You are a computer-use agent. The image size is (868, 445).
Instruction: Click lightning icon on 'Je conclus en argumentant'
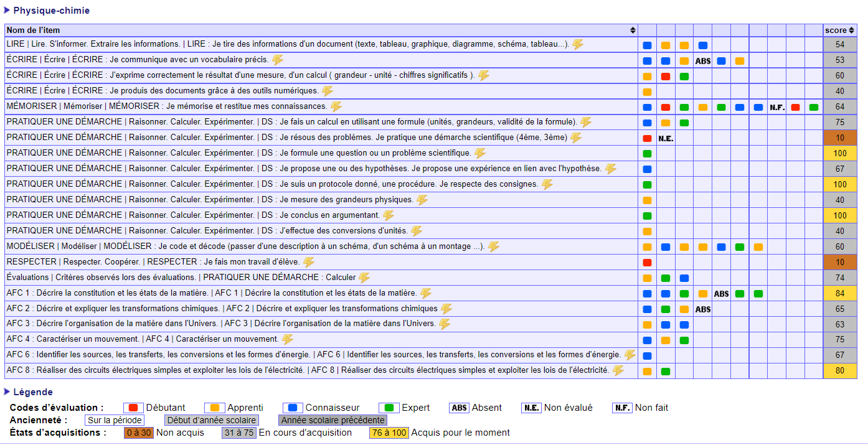pos(389,215)
